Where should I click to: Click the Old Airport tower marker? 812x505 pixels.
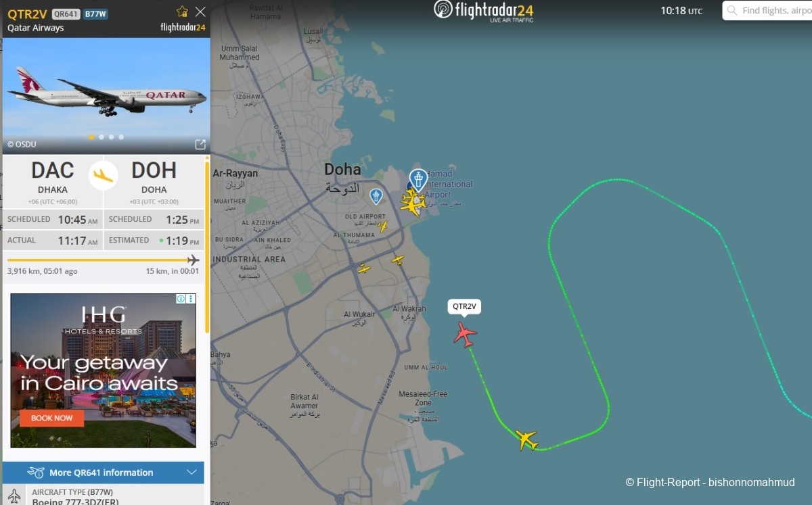pos(376,196)
